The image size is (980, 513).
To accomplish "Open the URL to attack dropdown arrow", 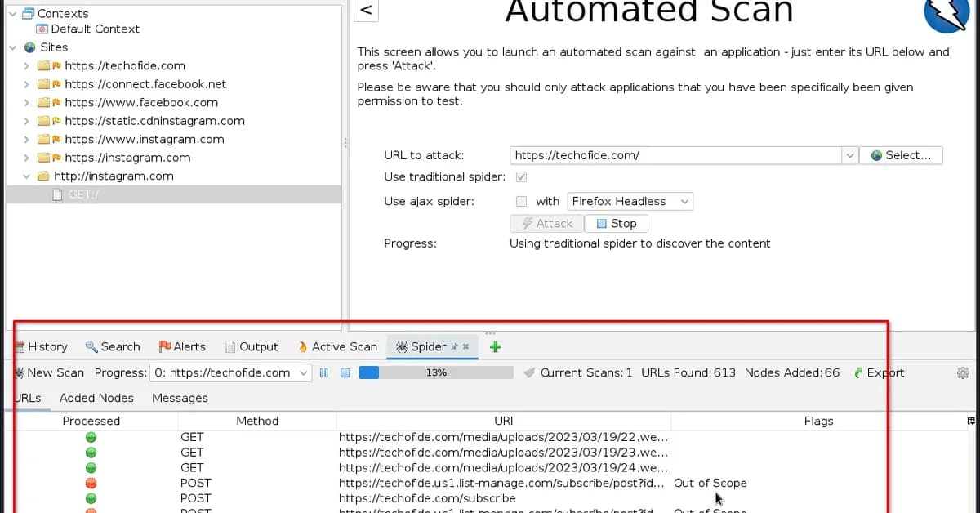I will click(850, 155).
